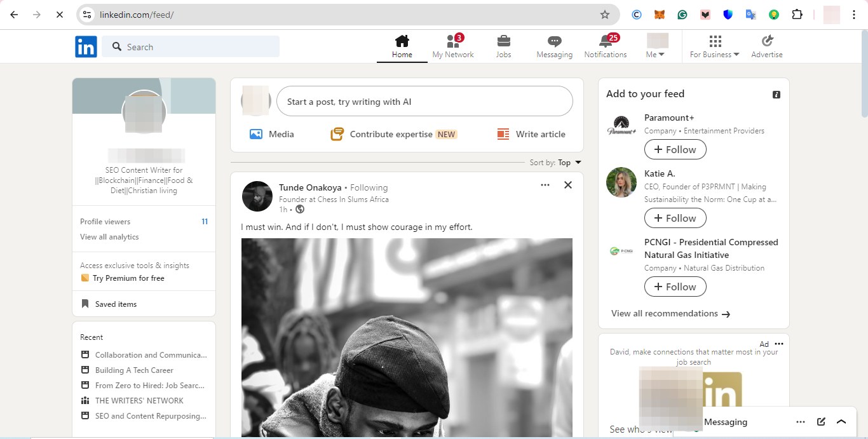
Task: Open messaging overlay options menu
Action: tap(801, 422)
